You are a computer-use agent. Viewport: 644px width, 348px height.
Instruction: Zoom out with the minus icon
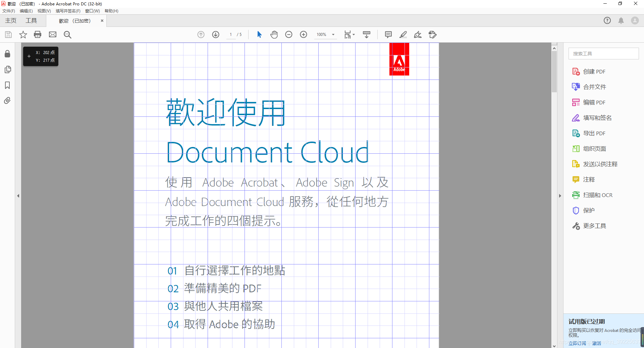[x=289, y=35]
